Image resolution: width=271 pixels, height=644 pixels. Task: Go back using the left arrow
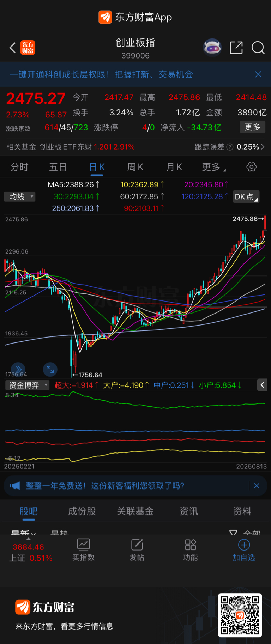tap(13, 48)
